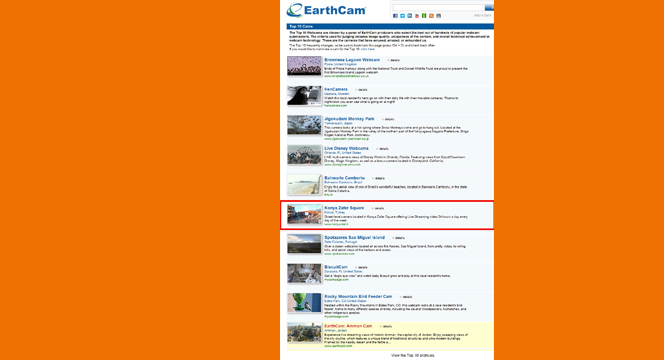Show details for Konya Zafer Square
Screen dimensions: 664x360
coord(379,208)
